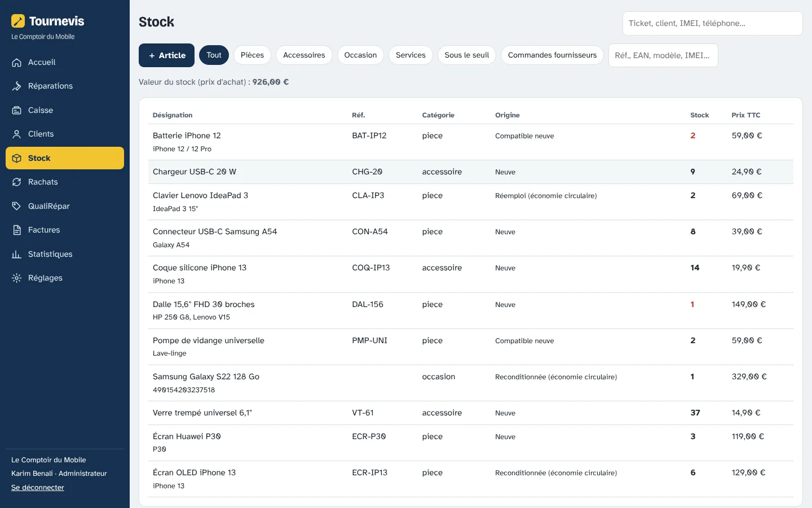812x508 pixels.
Task: Click the reference CHG-20
Action: pos(367,172)
